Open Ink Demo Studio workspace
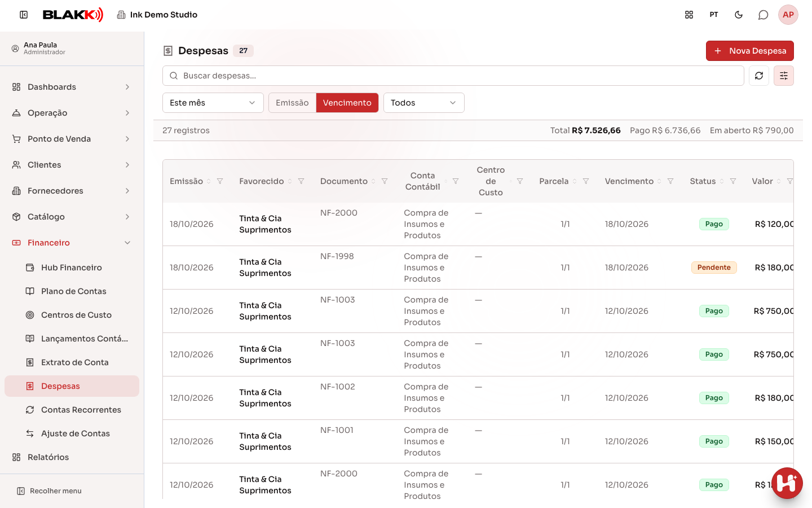The width and height of the screenshot is (812, 508). coord(157,15)
